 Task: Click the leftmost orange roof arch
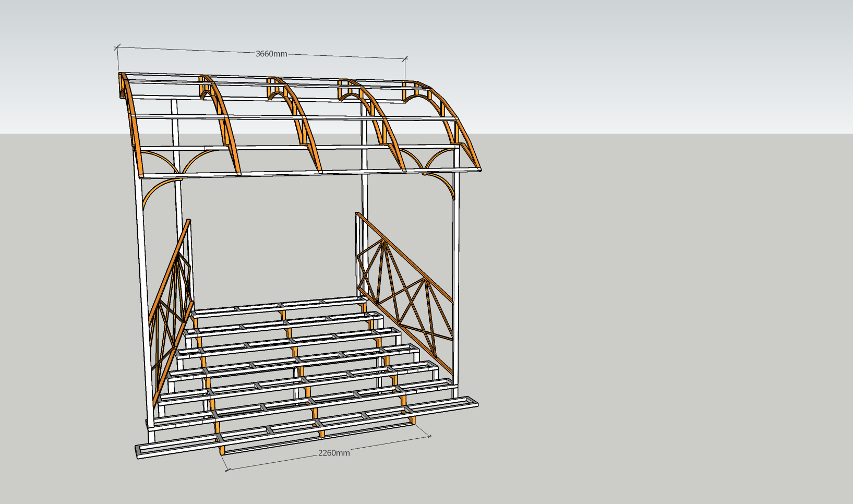pyautogui.click(x=133, y=125)
